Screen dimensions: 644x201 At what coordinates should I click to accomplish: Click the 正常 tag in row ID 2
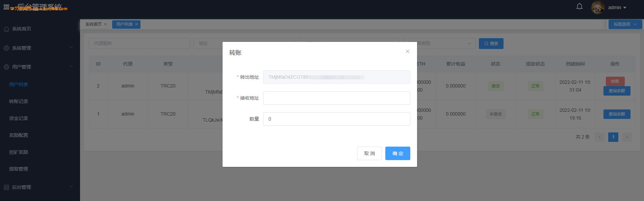coord(535,86)
